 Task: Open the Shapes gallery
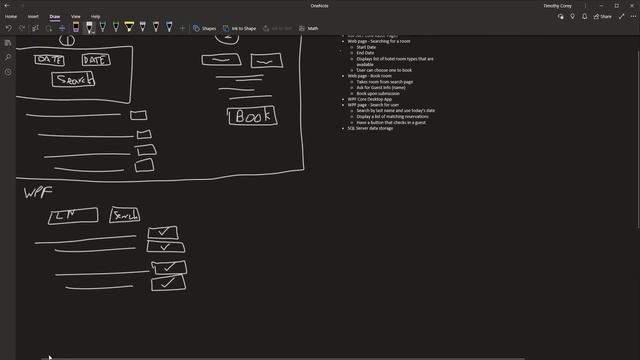click(x=204, y=28)
